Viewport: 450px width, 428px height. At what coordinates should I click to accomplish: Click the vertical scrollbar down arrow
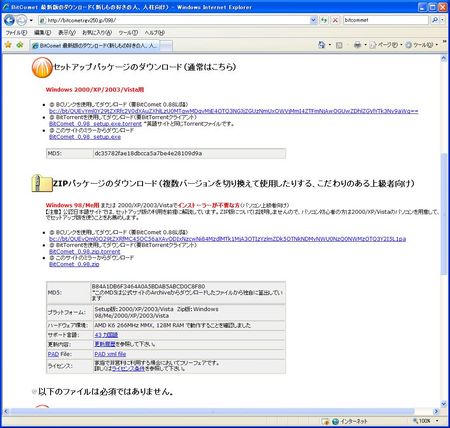point(443,404)
